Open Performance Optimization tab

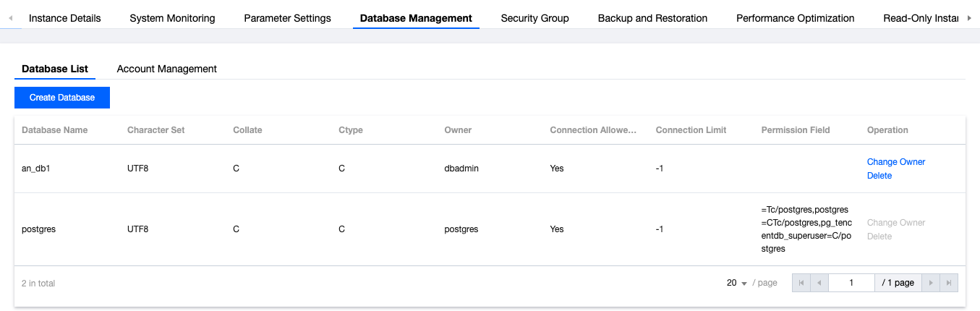[795, 18]
